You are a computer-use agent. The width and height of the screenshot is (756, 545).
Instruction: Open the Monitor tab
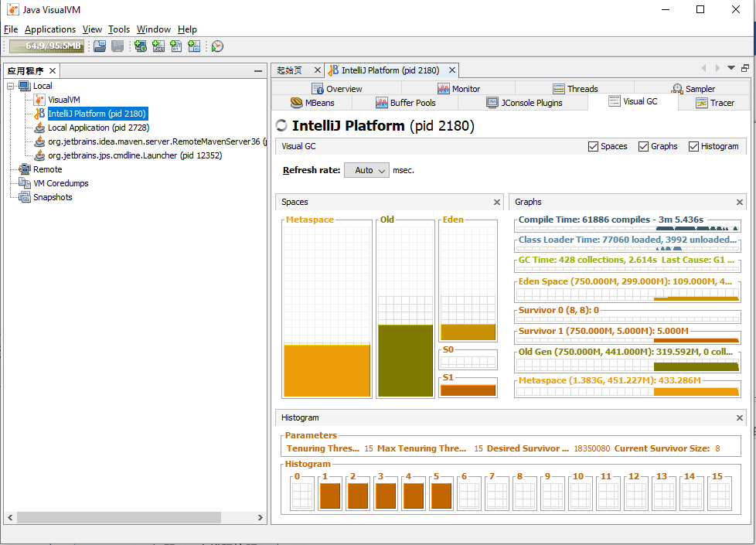click(458, 89)
